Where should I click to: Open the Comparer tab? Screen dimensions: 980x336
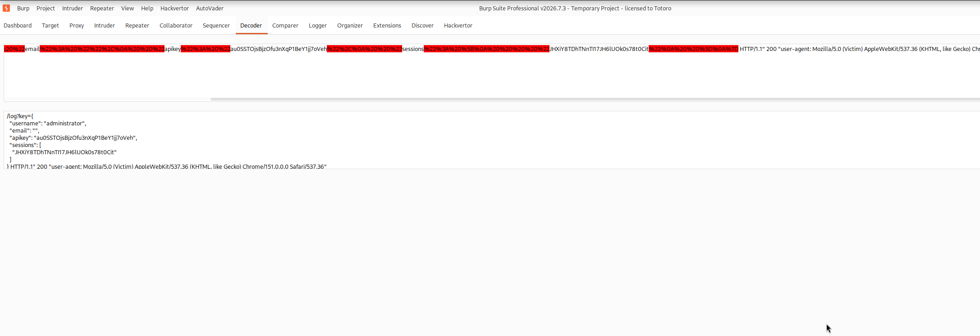285,25
